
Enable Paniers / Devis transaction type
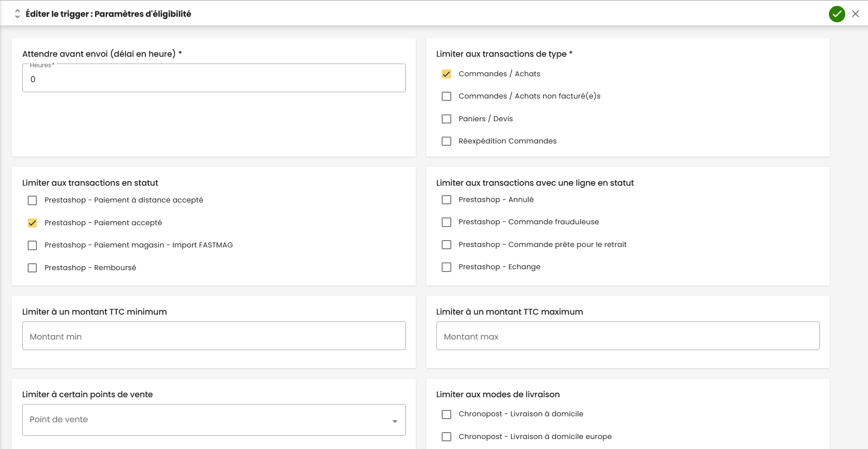click(446, 119)
